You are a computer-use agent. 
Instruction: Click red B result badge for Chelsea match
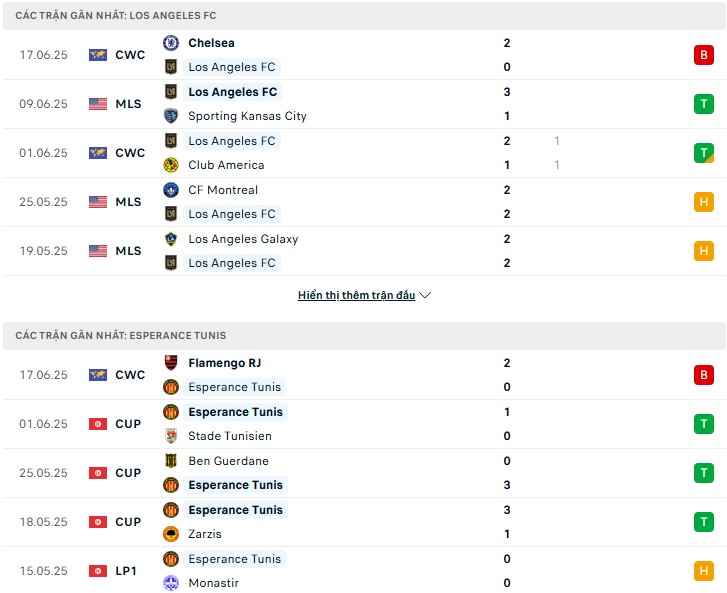click(x=703, y=55)
